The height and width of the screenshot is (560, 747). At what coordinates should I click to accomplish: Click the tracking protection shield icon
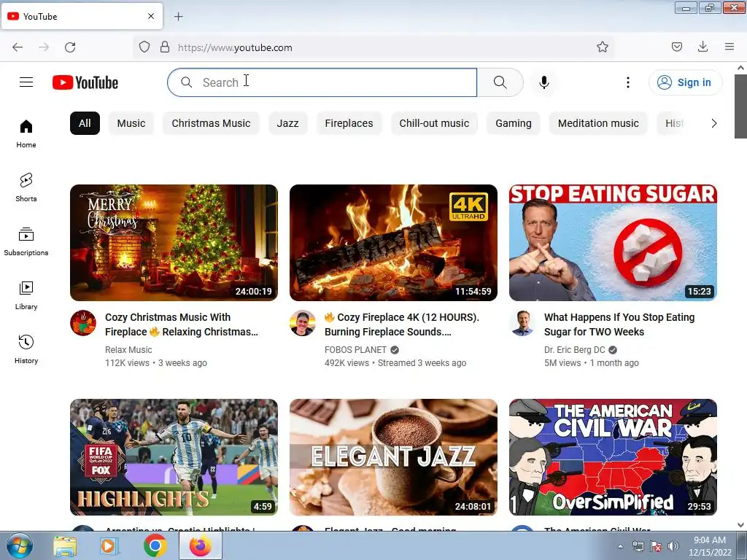click(x=144, y=47)
